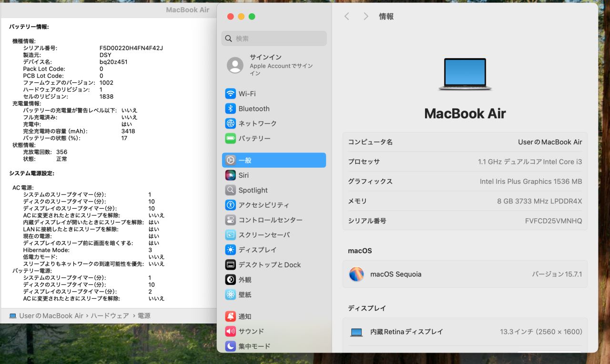Click the back chevron beside 情報

tap(347, 16)
